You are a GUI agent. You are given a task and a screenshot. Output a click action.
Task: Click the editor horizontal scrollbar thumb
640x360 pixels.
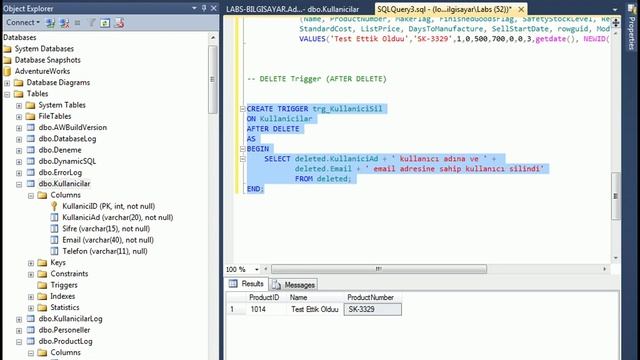point(379,269)
